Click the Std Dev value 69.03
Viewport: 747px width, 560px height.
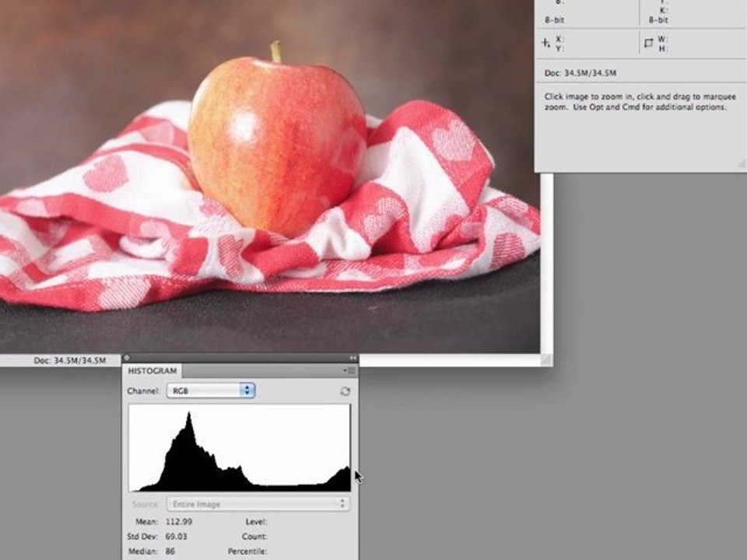pos(177,536)
